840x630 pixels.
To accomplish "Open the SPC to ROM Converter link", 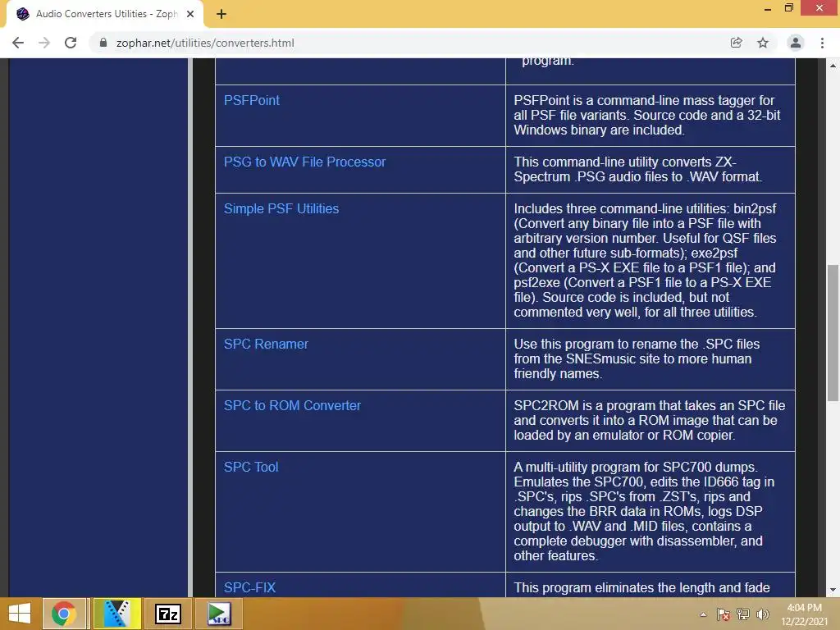I will tap(293, 405).
